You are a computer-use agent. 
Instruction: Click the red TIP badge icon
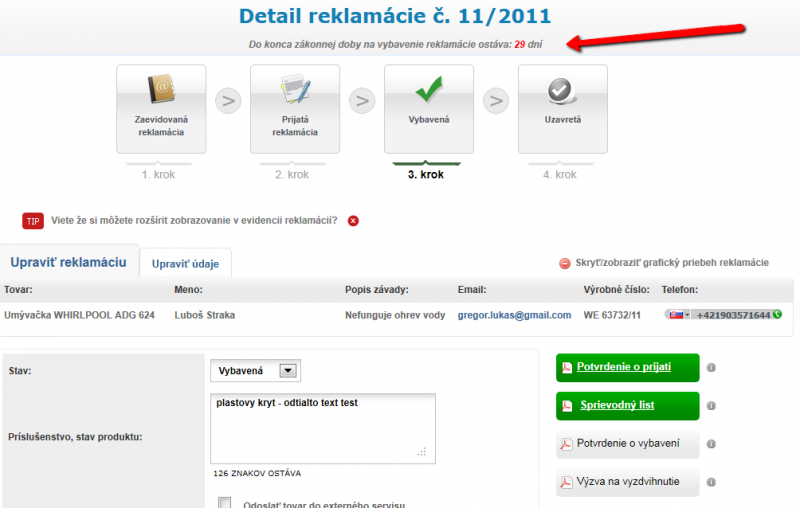32,220
